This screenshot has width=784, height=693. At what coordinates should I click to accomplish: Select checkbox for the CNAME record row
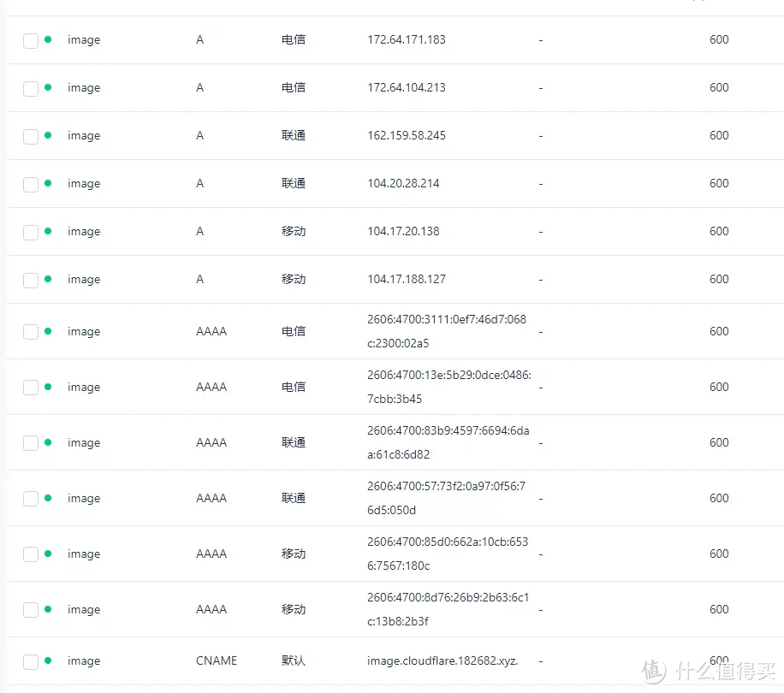pos(31,662)
